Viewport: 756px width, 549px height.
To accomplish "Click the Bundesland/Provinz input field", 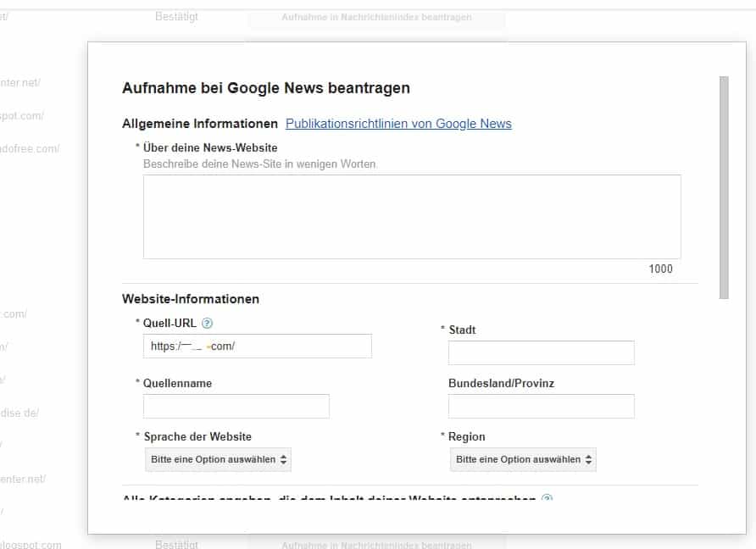I will [541, 407].
